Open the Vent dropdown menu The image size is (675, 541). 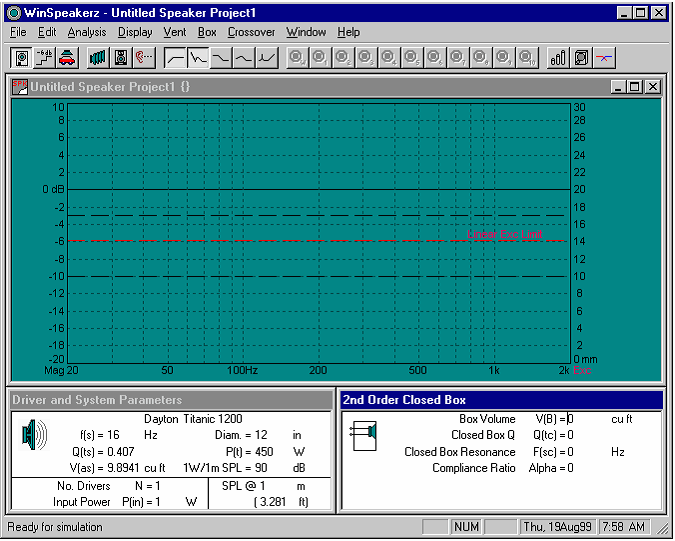point(175,32)
